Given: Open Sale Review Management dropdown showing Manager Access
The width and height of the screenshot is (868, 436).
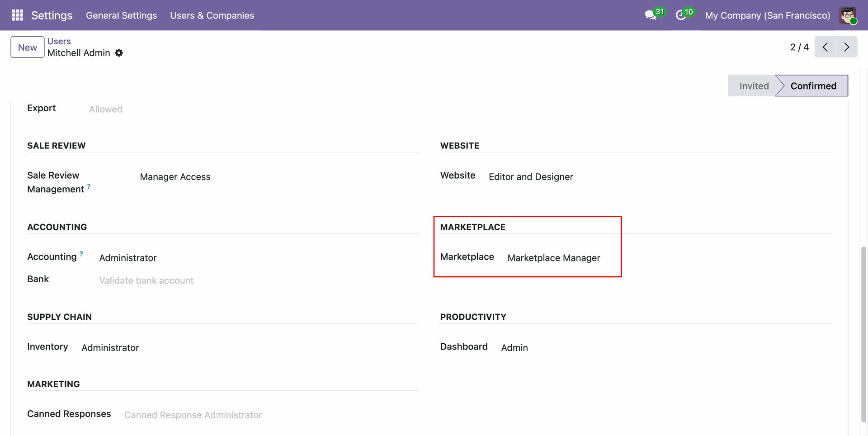Looking at the screenshot, I should (x=175, y=177).
